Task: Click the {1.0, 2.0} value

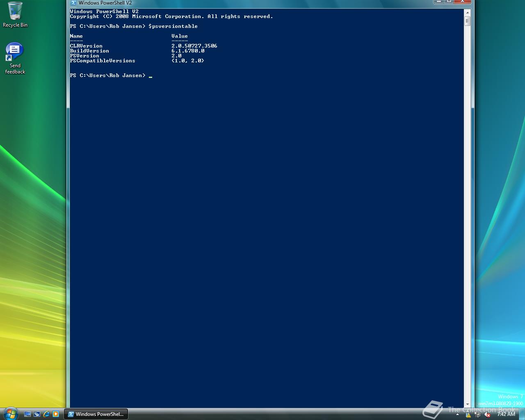Action: tap(188, 61)
